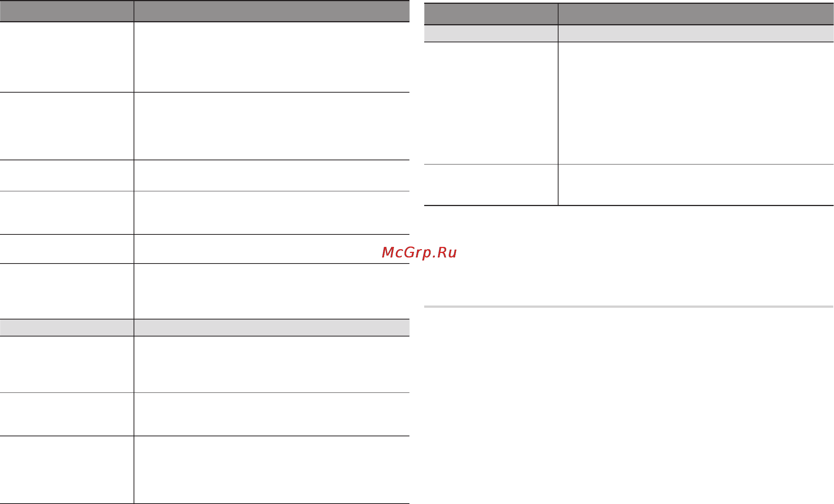This screenshot has height=504, width=834.
Task: Click the tallest narrow cell in right table
Action: coord(491,103)
